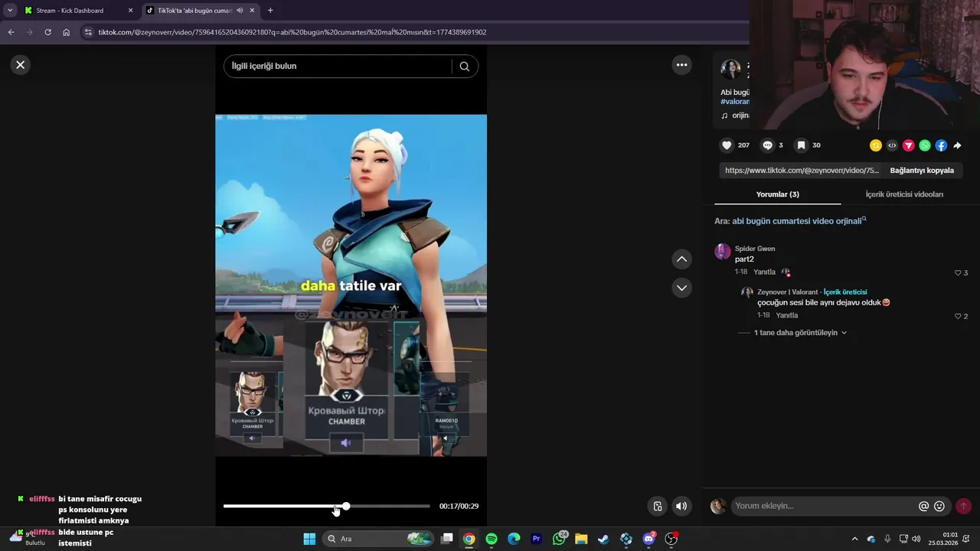This screenshot has width=980, height=551.
Task: Click the taskbar 'Ara' search box
Action: (x=378, y=539)
